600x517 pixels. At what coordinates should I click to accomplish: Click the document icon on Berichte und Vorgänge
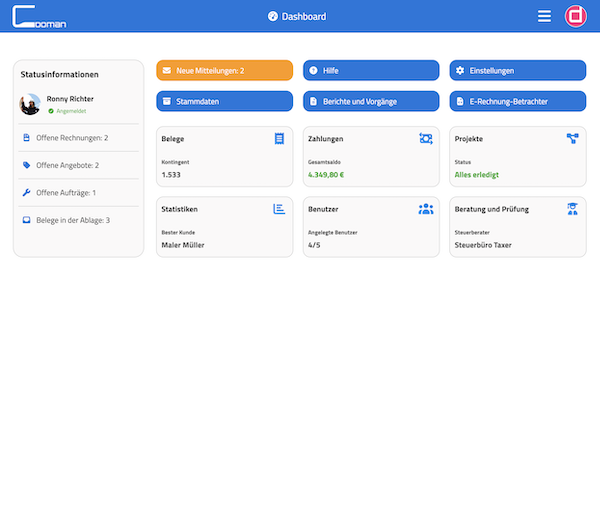[x=313, y=101]
